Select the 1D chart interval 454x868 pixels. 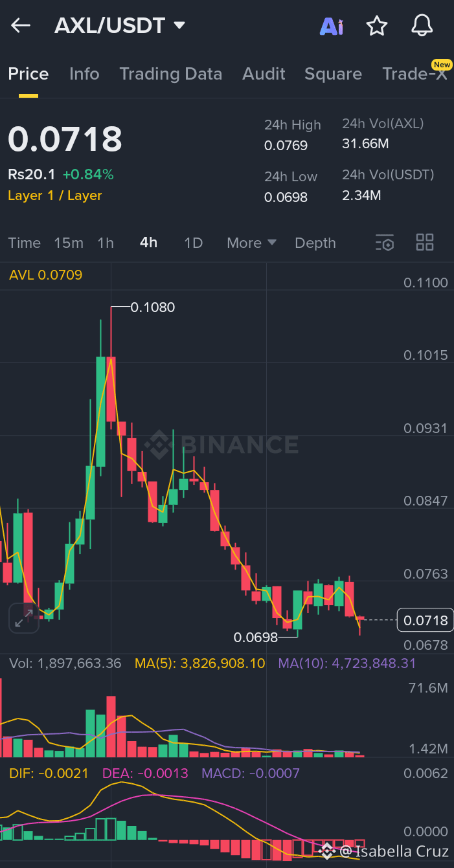pos(194,243)
